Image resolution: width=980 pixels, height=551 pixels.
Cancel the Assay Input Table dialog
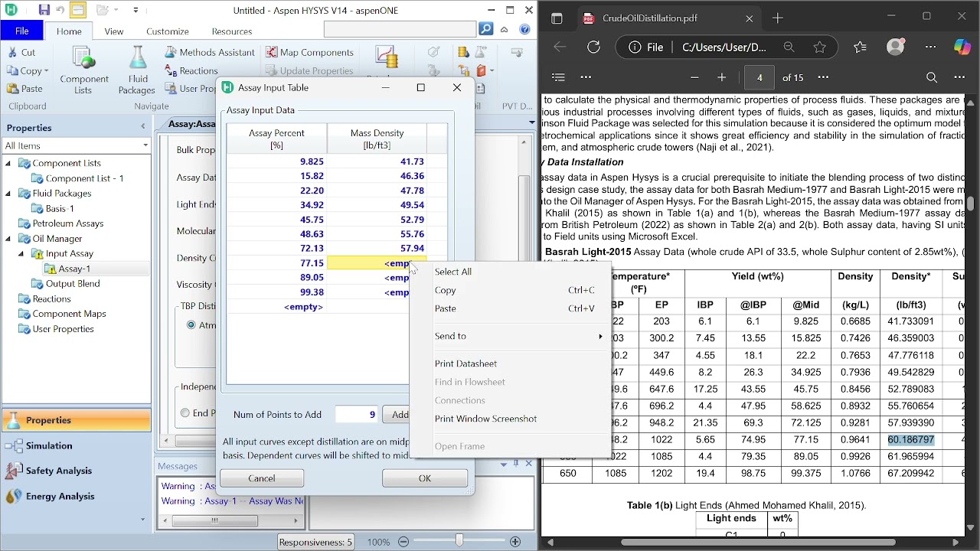click(262, 478)
